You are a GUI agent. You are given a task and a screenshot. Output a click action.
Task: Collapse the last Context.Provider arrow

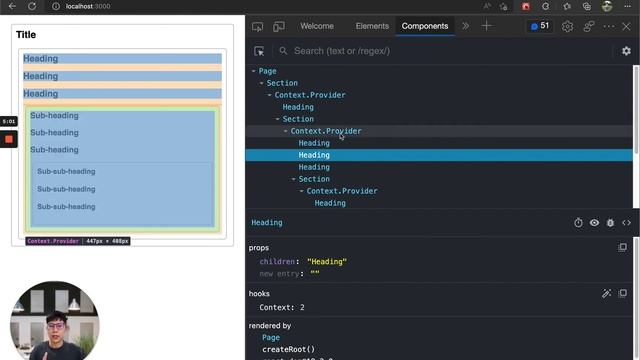coord(302,191)
